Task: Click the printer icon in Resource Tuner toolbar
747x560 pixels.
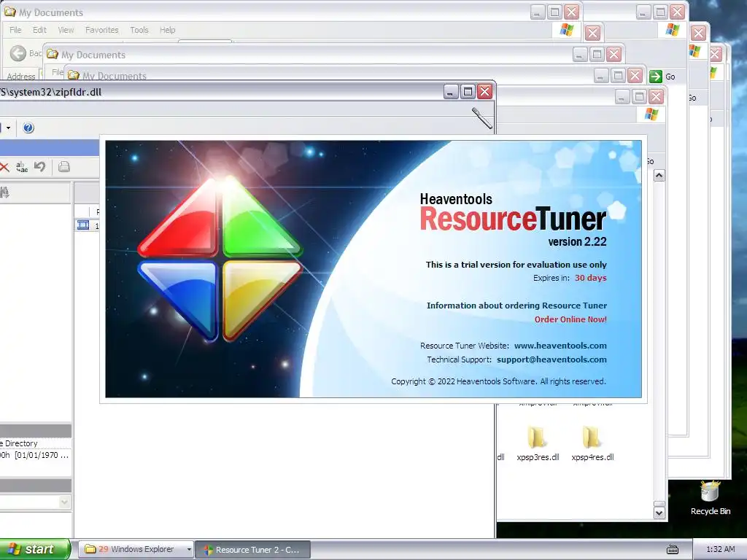Action: point(64,167)
